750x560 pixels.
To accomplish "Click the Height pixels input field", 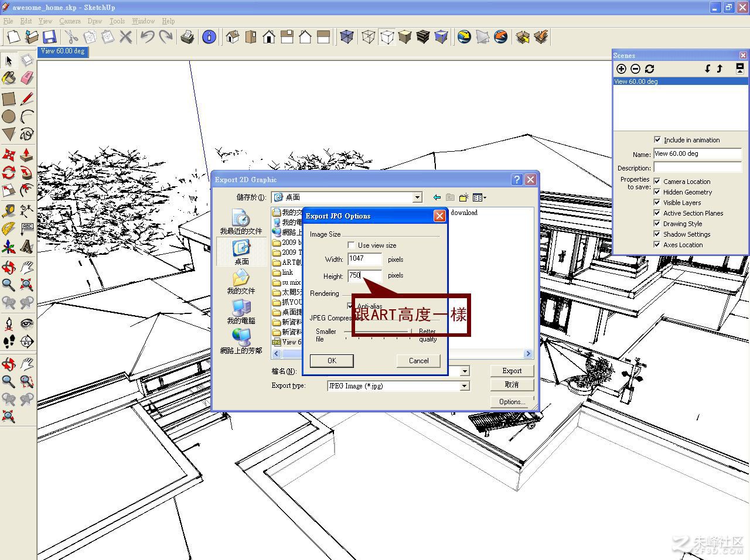I will [x=364, y=275].
